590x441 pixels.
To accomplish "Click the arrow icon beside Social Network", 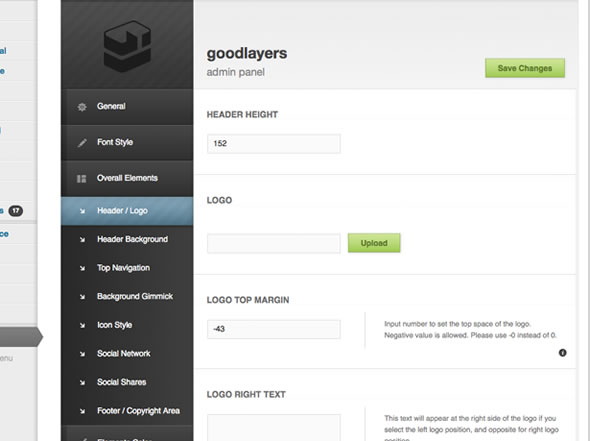I will pyautogui.click(x=82, y=354).
